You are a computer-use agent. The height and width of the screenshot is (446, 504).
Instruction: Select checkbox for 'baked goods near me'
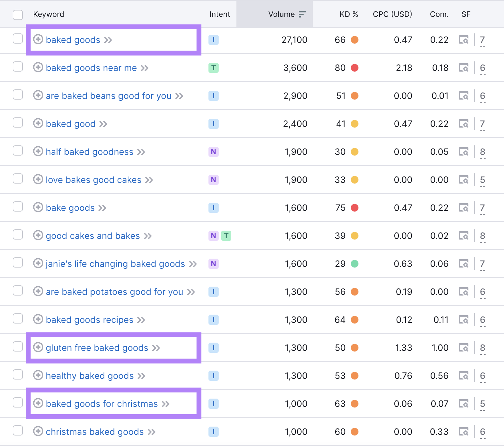pos(18,66)
